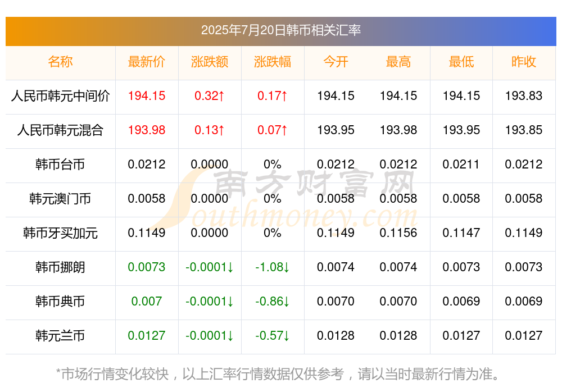Click 最低 0.0069 in 韩币典币 row
The width and height of the screenshot is (562, 392).
click(461, 302)
